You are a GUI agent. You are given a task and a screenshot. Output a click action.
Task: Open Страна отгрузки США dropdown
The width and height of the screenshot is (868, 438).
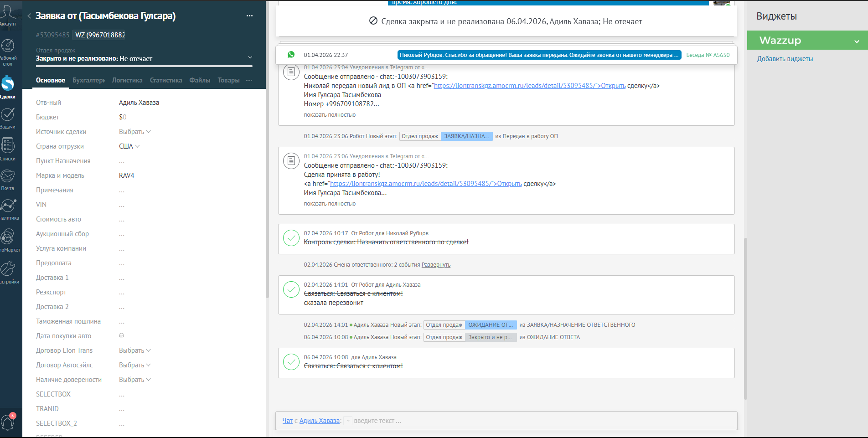point(129,146)
